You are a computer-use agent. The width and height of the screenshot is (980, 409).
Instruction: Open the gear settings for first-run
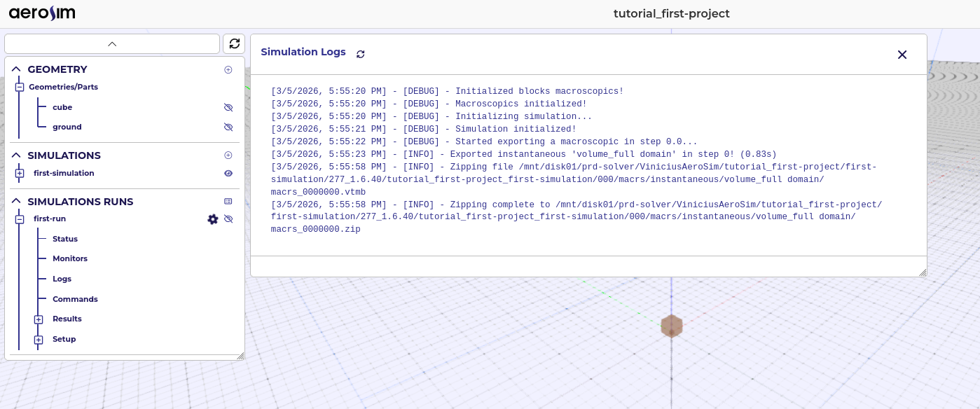coord(213,219)
